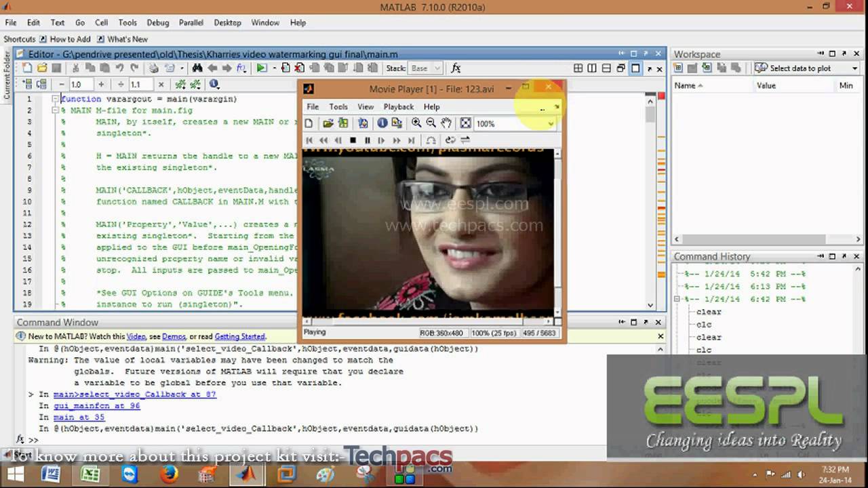
Task: Click What's New shortcut
Action: tap(122, 39)
